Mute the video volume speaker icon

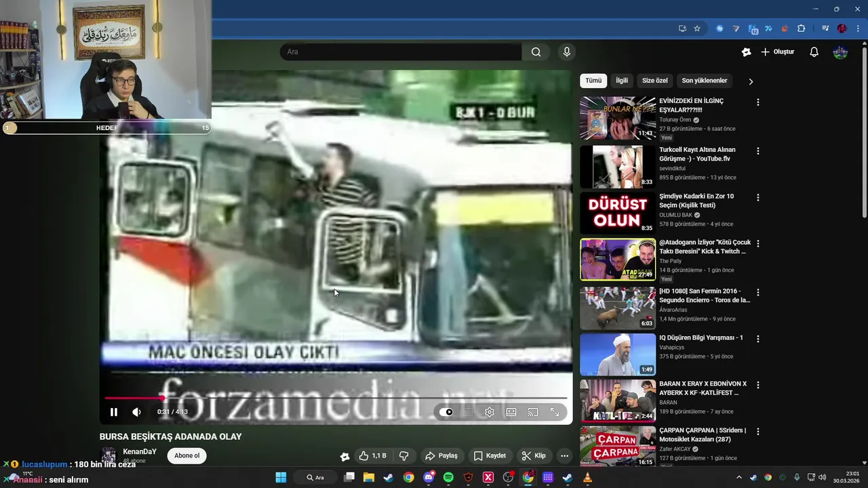coord(136,412)
